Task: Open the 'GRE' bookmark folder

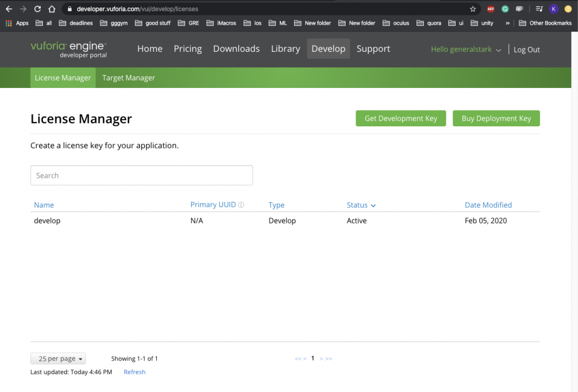Action: click(189, 23)
